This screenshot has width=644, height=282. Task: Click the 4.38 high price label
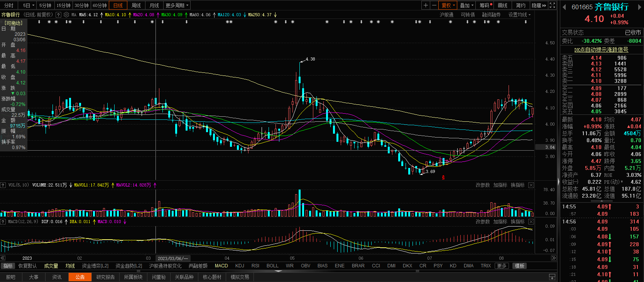click(x=310, y=59)
